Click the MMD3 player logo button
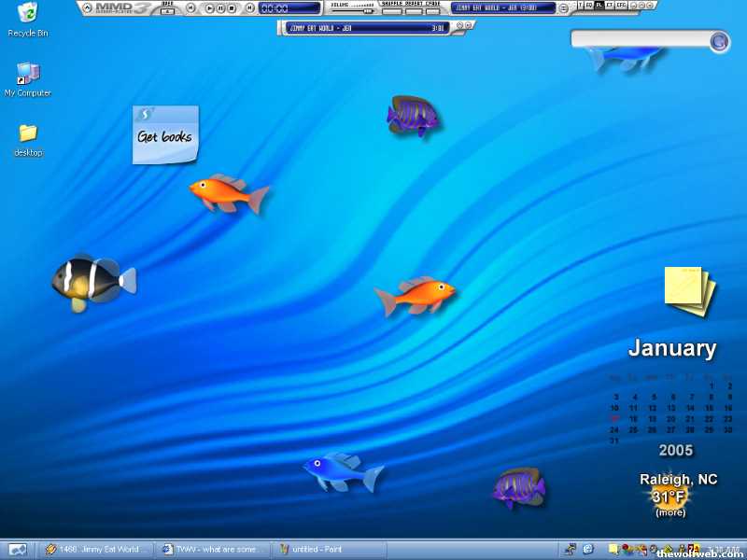 coord(123,7)
